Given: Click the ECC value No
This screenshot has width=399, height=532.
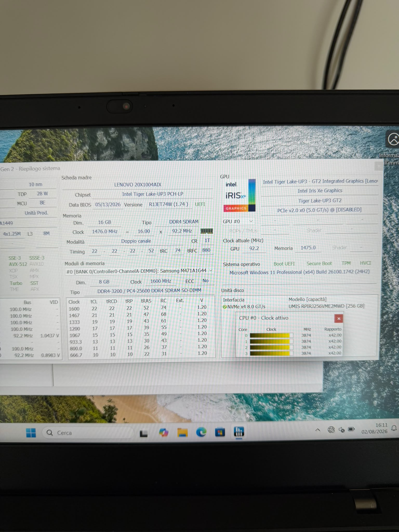Looking at the screenshot, I should [x=205, y=281].
